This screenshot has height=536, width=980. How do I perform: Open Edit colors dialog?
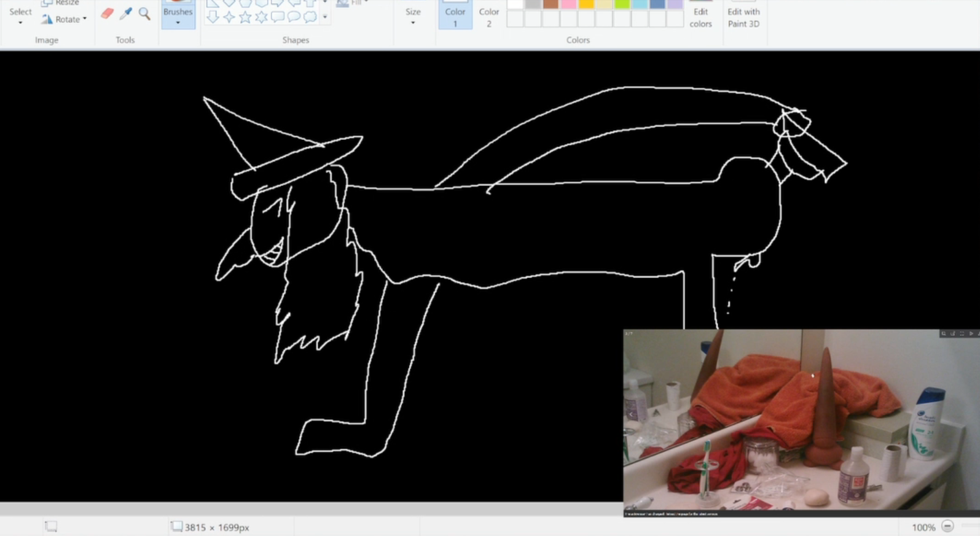click(x=700, y=15)
